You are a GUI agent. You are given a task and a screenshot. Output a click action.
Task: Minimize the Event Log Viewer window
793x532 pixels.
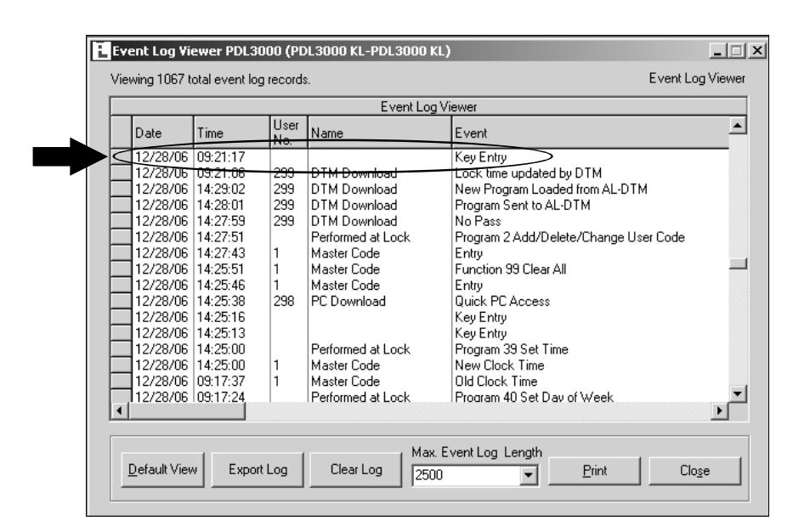(x=717, y=51)
